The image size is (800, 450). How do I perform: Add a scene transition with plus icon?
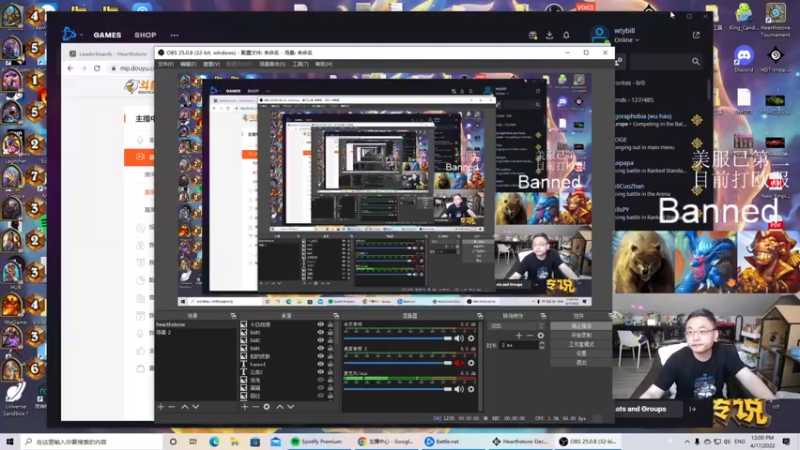tap(519, 335)
